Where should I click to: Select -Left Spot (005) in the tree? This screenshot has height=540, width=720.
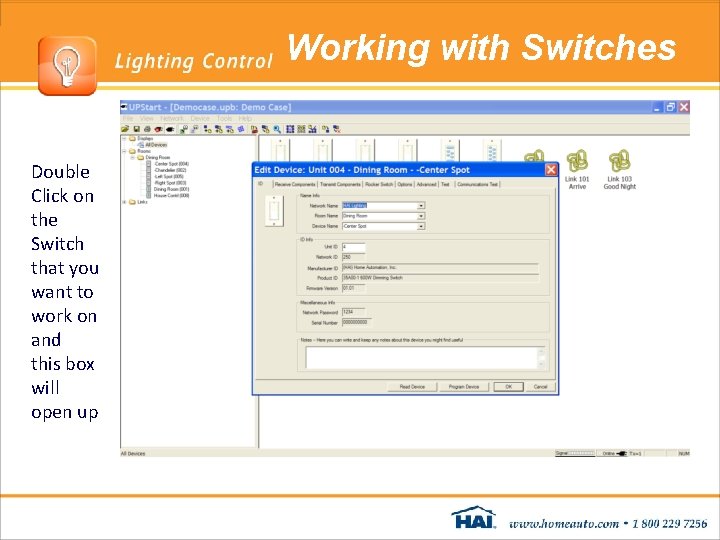point(169,176)
